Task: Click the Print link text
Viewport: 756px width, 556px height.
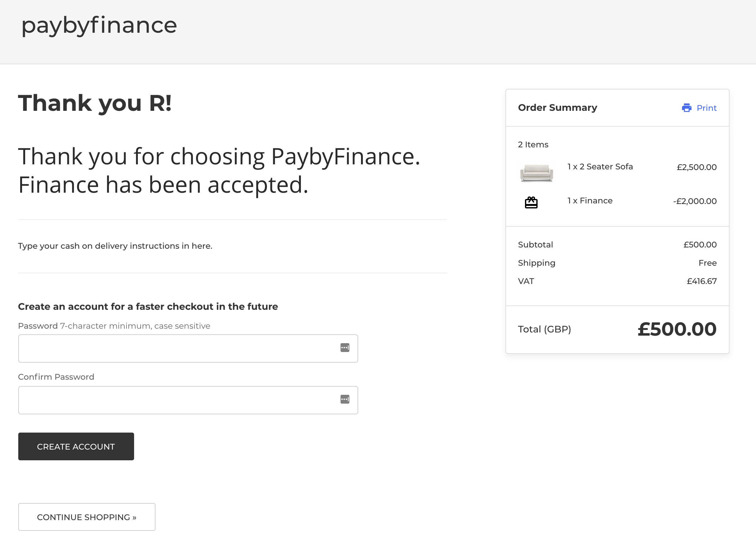Action: tap(706, 108)
